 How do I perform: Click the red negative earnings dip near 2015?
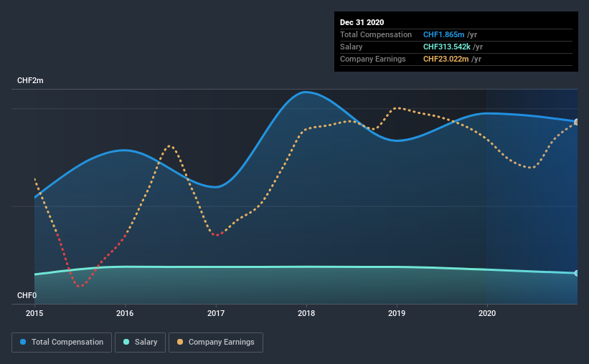[80, 286]
